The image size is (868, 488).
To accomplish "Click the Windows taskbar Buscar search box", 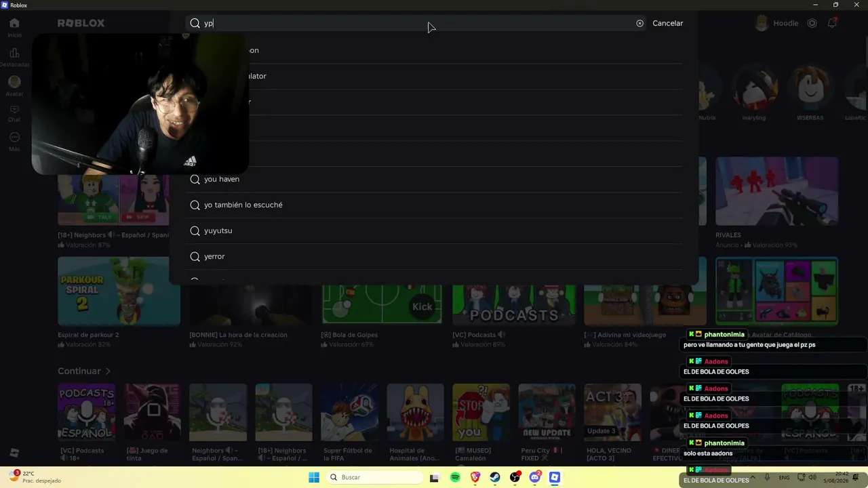I will tap(375, 477).
